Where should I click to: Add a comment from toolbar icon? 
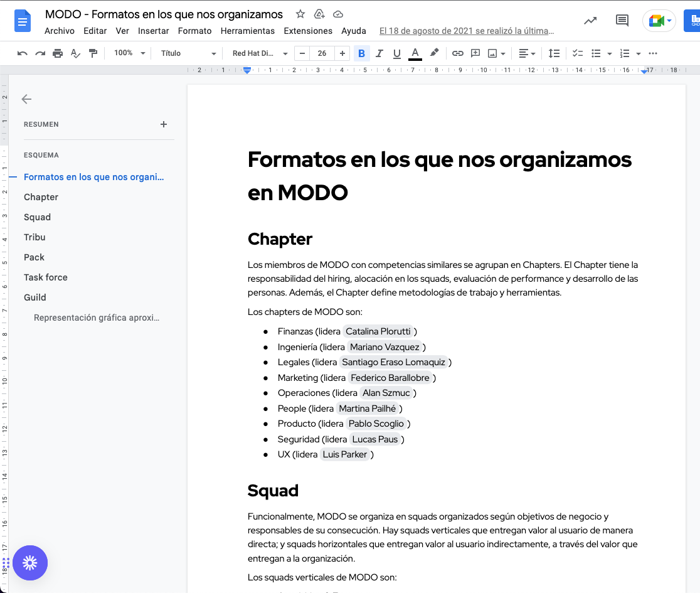(x=475, y=53)
